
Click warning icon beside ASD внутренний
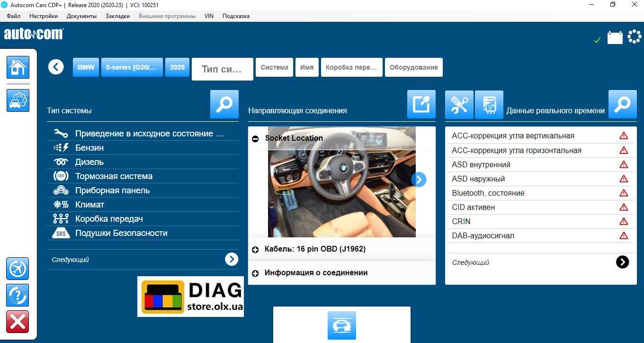click(624, 164)
